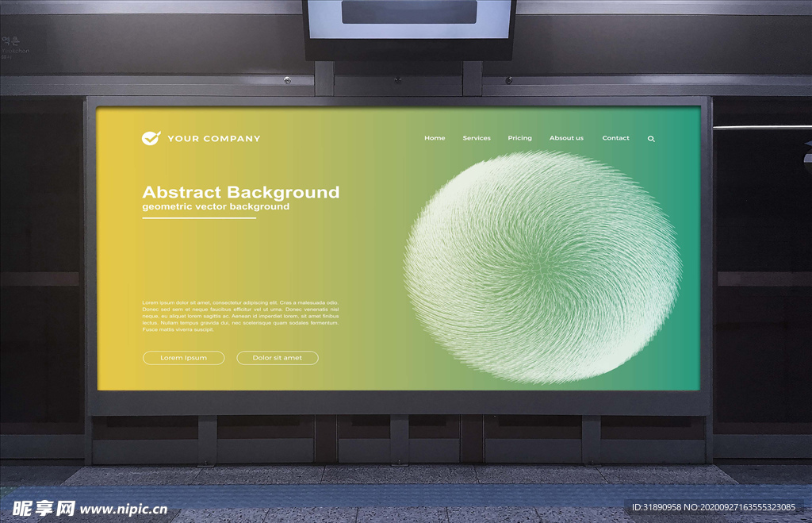Click the furry sphere graphic
Image resolution: width=812 pixels, height=523 pixels.
coord(542,266)
